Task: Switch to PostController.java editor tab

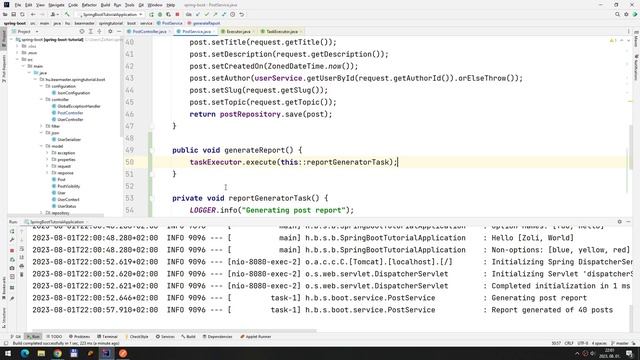Action: click(x=149, y=31)
